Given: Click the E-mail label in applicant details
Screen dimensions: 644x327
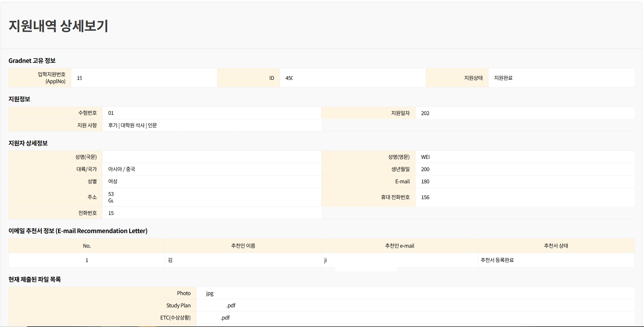Looking at the screenshot, I should click(x=402, y=182).
